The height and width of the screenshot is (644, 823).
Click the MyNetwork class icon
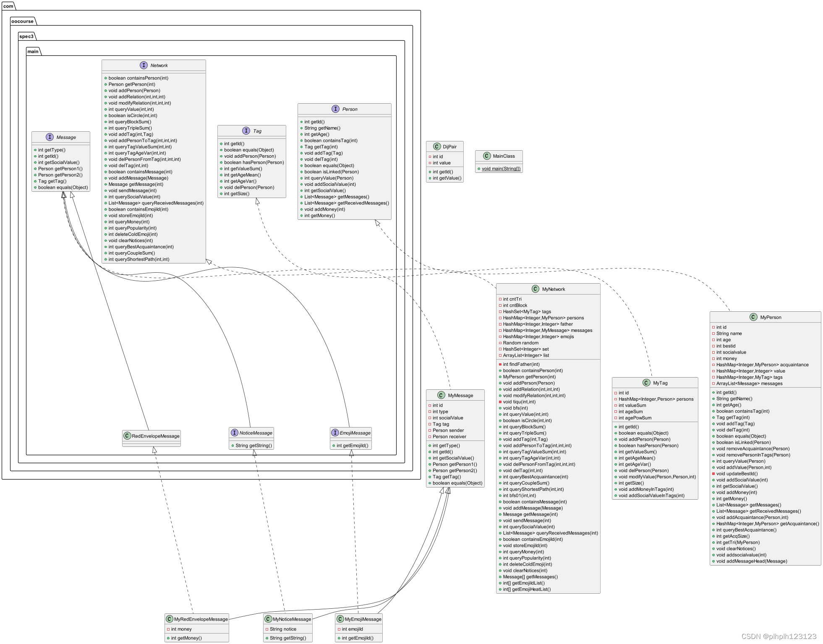point(535,289)
